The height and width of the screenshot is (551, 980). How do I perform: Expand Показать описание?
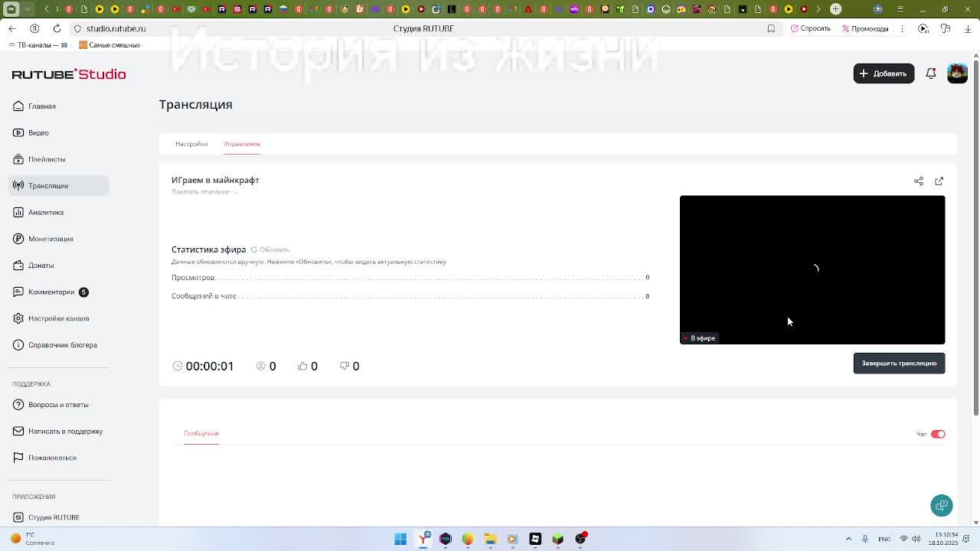point(204,192)
